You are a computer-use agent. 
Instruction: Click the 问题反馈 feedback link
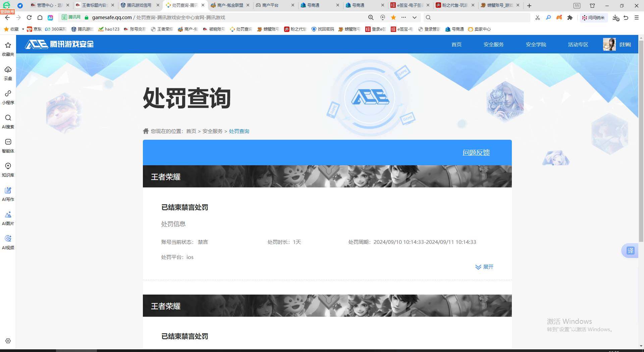tap(476, 152)
